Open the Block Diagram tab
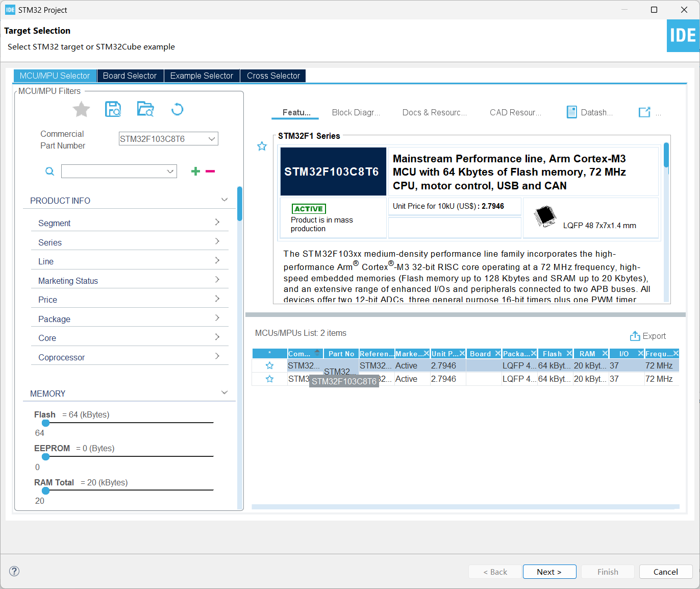 click(x=356, y=112)
